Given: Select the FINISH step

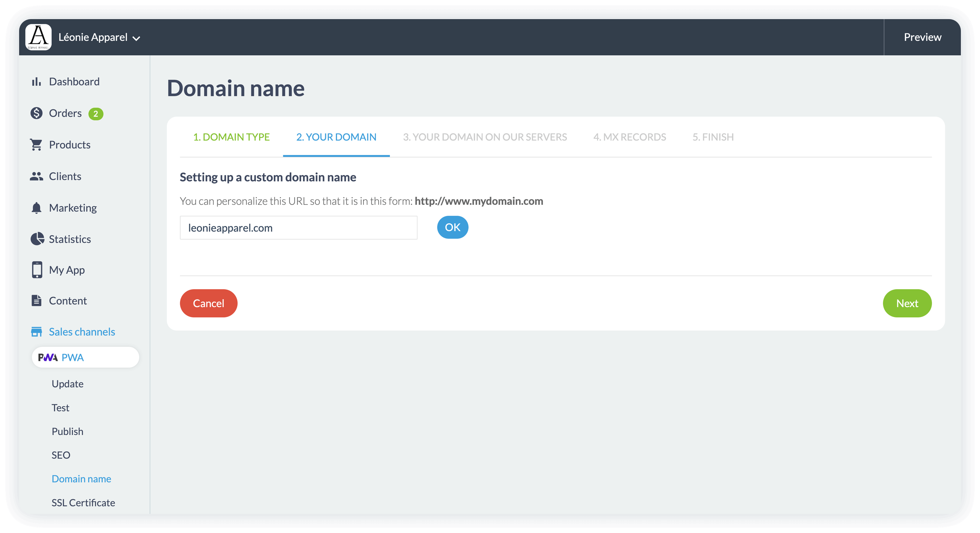Looking at the screenshot, I should [x=713, y=137].
